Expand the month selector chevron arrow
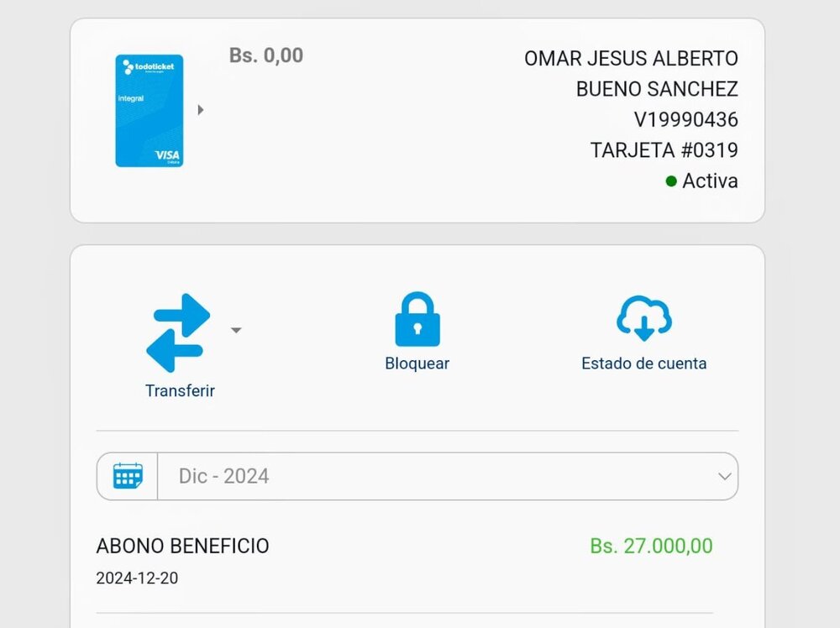This screenshot has height=628, width=840. pos(724,476)
